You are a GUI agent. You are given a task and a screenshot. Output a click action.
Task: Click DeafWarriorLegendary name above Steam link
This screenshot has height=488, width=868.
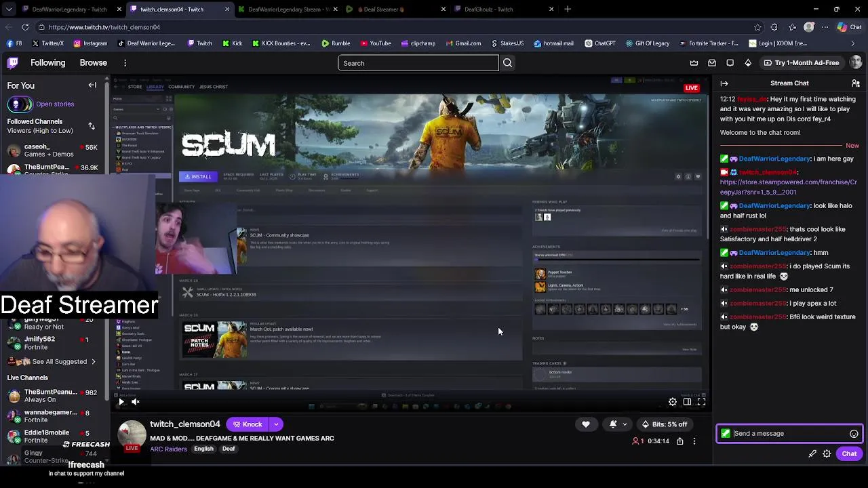pyautogui.click(x=774, y=159)
